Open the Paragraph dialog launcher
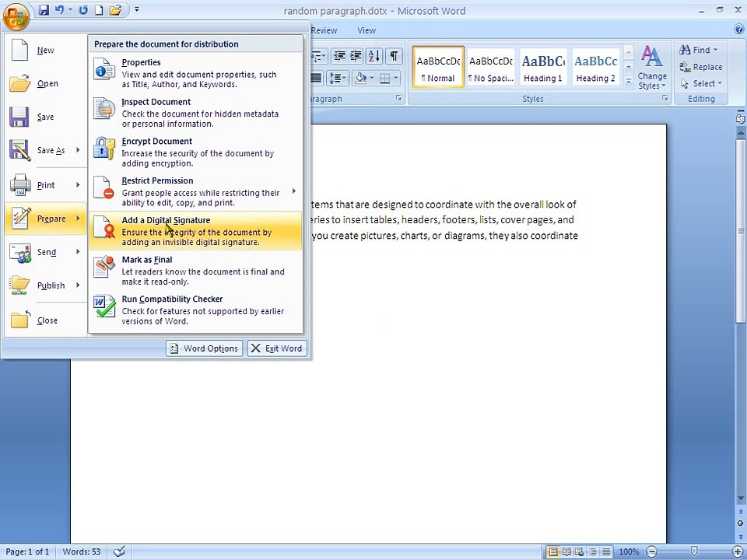This screenshot has width=747, height=560. coord(398,98)
